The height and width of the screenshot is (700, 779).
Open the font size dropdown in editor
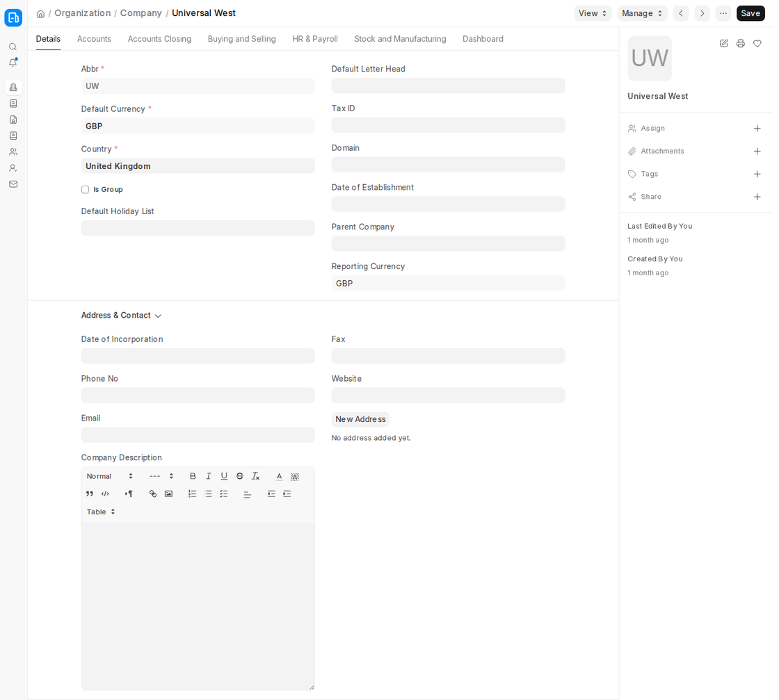coord(161,476)
